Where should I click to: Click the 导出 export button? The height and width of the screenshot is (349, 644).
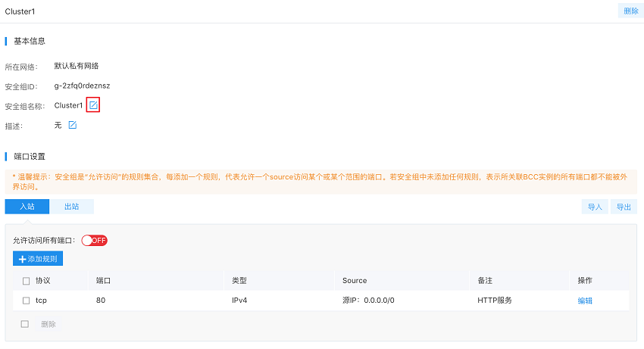tap(624, 207)
